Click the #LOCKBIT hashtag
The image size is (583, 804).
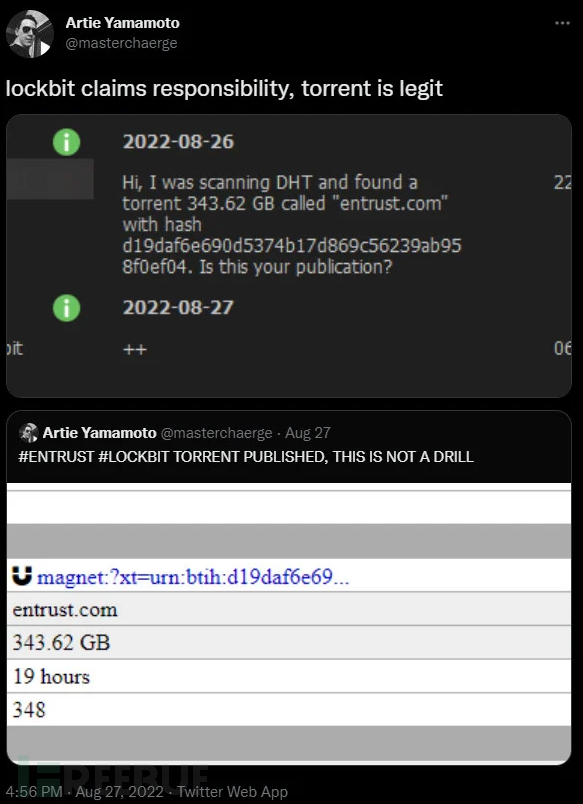coord(117,457)
